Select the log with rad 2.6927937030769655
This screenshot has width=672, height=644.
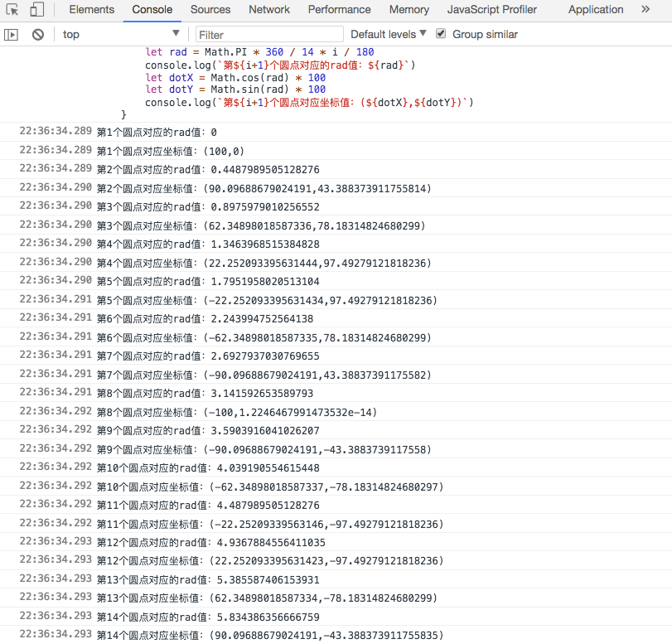(208, 356)
